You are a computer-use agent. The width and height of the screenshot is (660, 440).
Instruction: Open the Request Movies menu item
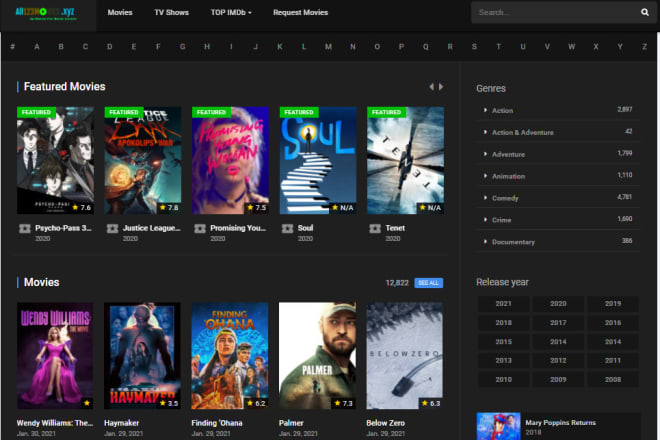301,13
